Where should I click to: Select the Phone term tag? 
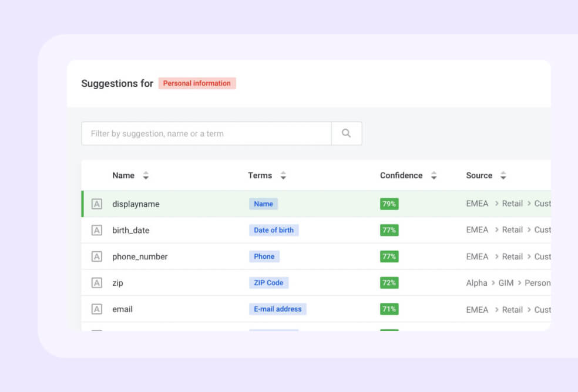click(x=264, y=256)
